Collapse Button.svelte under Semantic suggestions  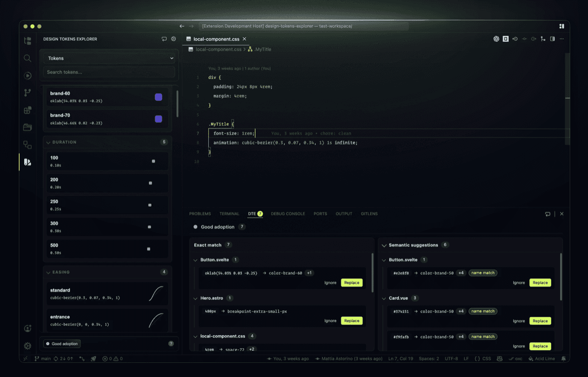click(x=384, y=260)
